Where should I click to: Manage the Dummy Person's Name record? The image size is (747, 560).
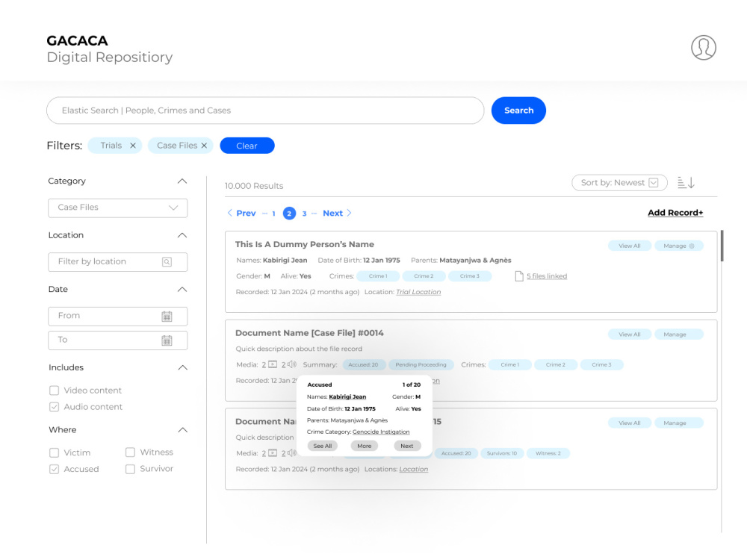click(679, 246)
